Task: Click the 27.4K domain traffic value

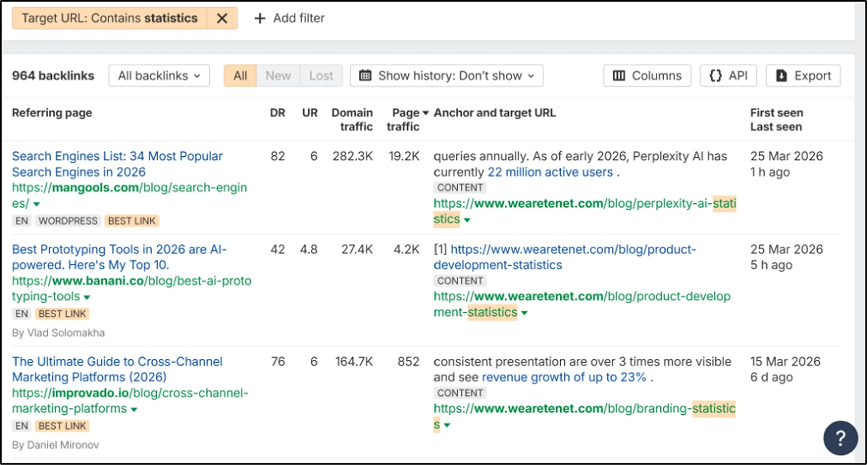Action: (x=357, y=250)
